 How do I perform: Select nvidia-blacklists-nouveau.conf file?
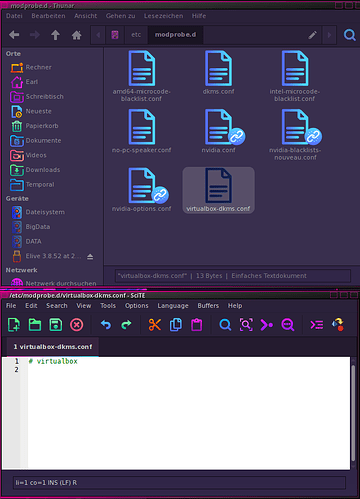pyautogui.click(x=295, y=135)
